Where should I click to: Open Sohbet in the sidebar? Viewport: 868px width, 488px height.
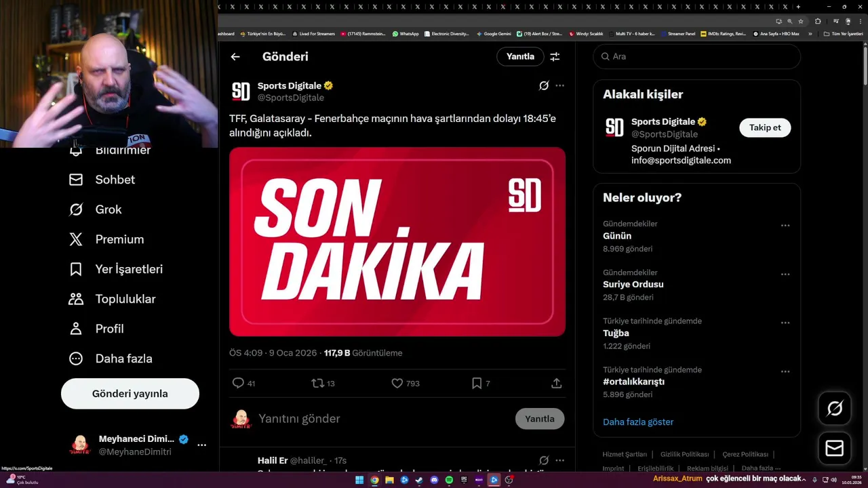point(102,180)
